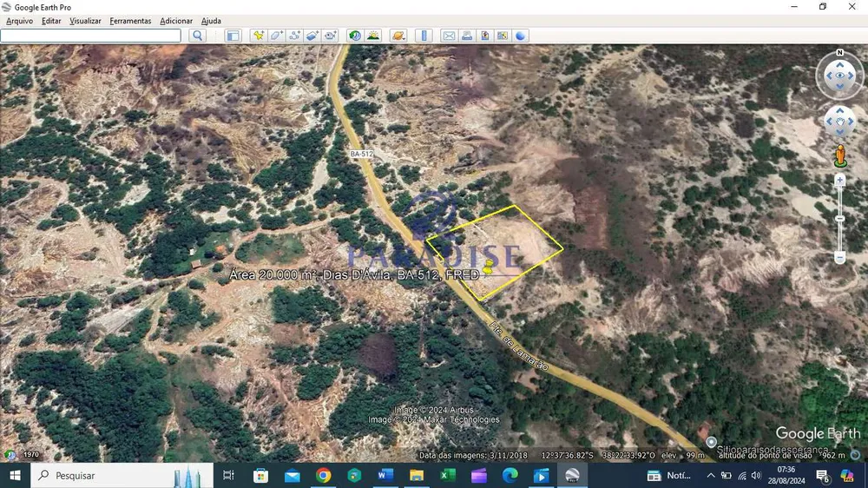Click the Email envelope icon

449,36
